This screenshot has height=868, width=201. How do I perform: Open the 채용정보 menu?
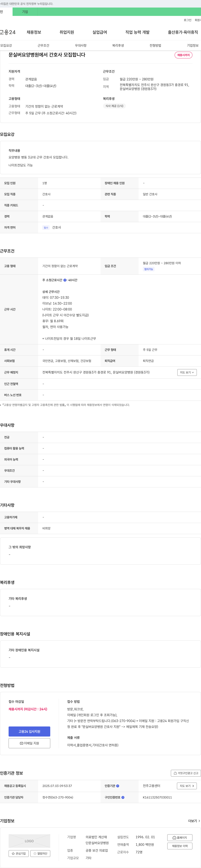tap(34, 32)
